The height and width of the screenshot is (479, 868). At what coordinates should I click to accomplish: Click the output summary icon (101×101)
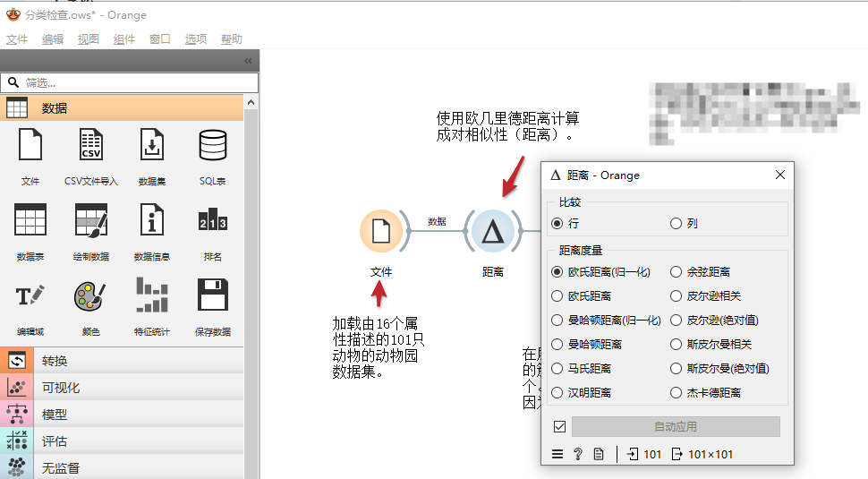pos(677,454)
